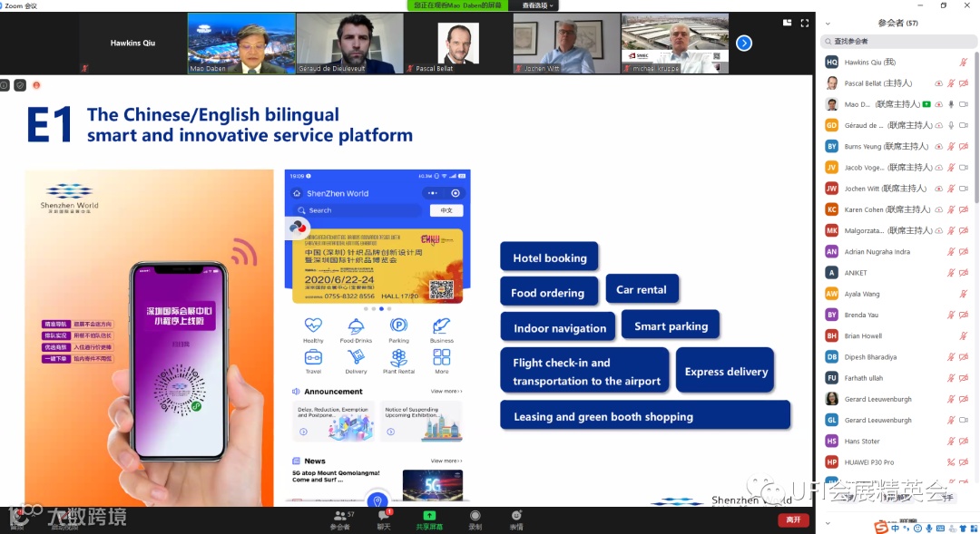Select the Express delivery label on slide
Viewport: 980px width, 534px height.
click(x=726, y=371)
